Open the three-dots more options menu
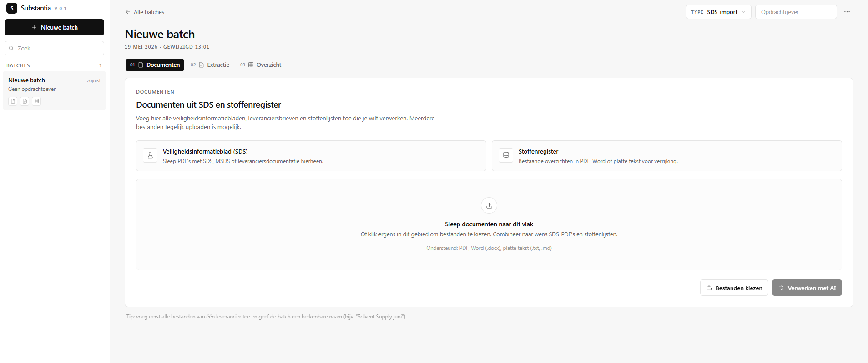 click(847, 12)
